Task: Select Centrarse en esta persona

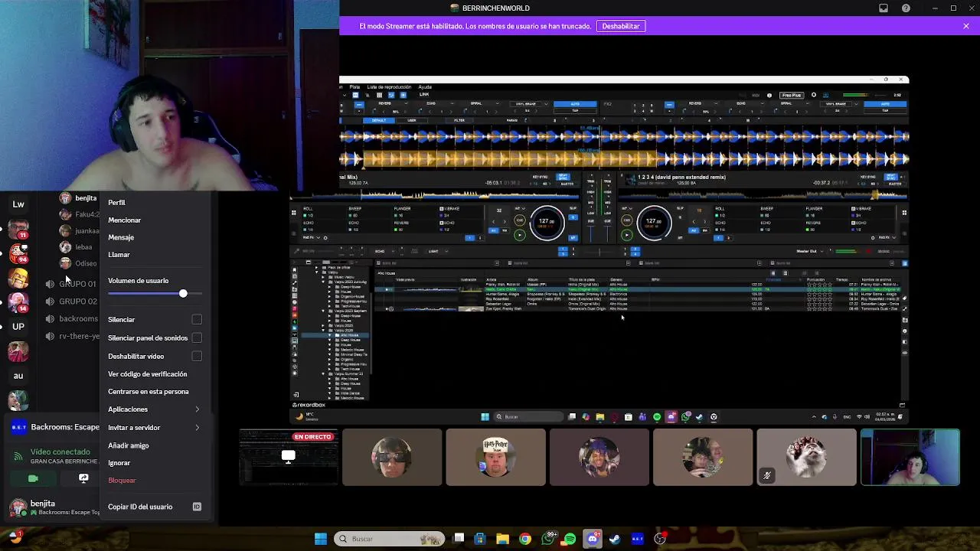Action: tap(154, 391)
